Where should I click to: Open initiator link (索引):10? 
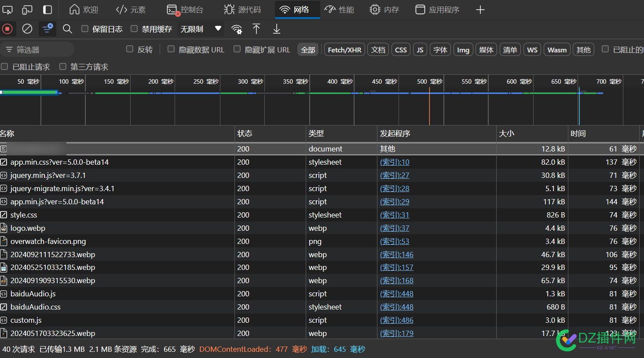[x=395, y=162]
